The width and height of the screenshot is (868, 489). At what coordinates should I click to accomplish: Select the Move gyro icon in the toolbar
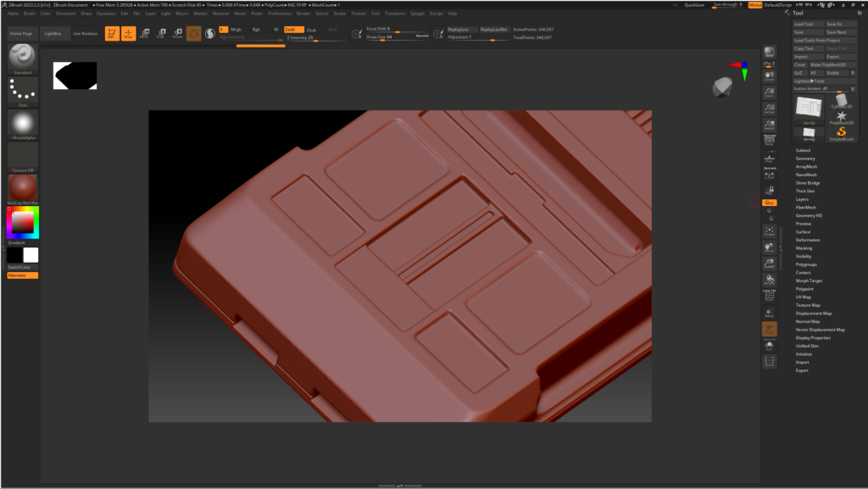[x=146, y=33]
